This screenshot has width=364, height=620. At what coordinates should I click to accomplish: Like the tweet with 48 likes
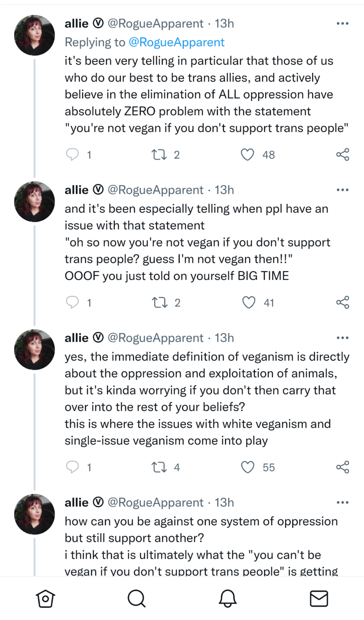coord(247,155)
